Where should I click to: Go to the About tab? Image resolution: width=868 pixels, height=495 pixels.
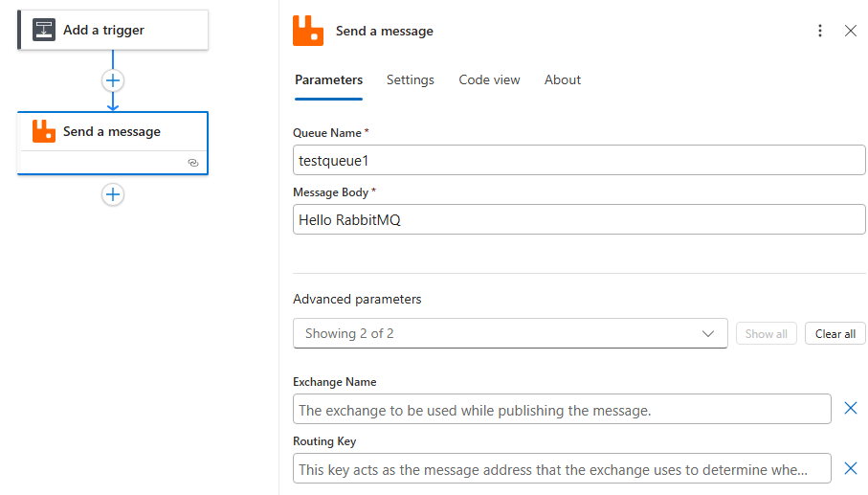[x=563, y=80]
